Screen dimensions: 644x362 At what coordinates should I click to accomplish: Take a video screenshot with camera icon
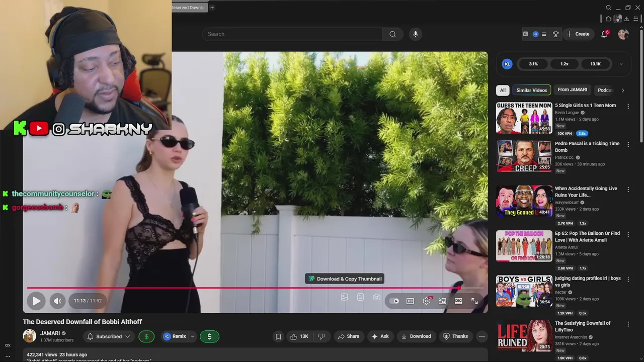click(376, 297)
